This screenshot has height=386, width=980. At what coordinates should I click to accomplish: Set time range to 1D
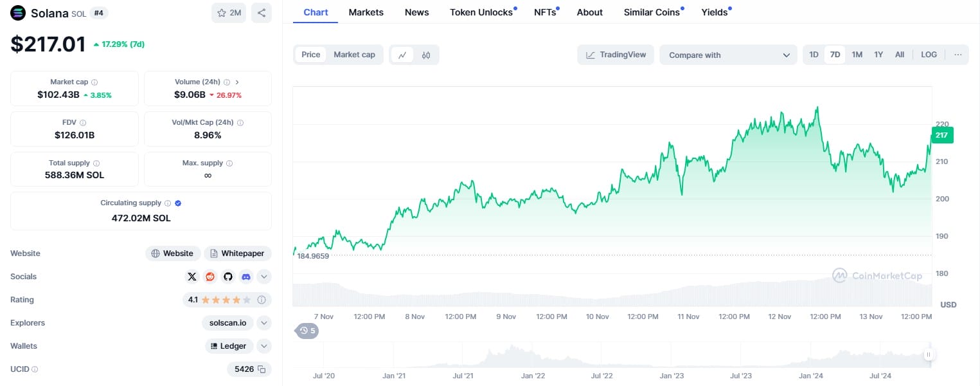(814, 55)
